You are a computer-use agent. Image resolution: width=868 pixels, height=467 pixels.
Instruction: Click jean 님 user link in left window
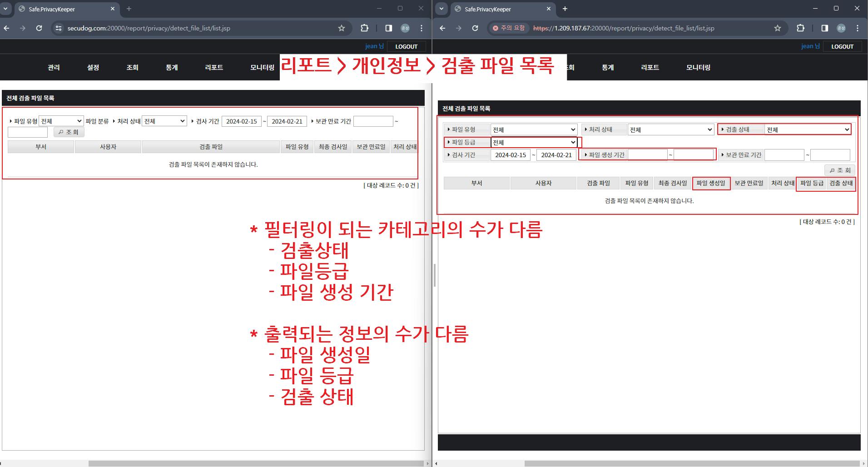pos(374,46)
